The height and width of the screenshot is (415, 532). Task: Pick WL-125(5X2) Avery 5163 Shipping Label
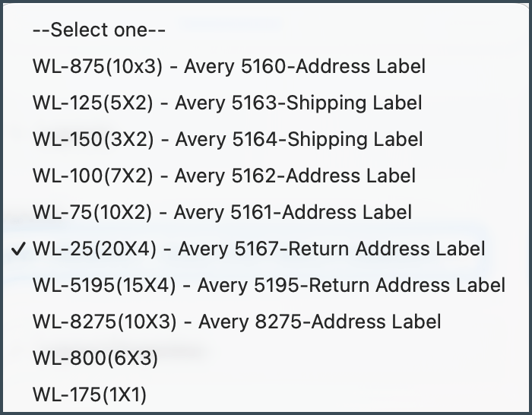pyautogui.click(x=227, y=103)
